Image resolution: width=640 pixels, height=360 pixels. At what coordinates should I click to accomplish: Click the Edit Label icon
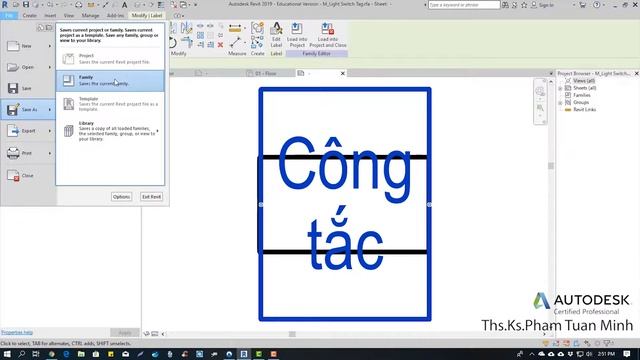click(276, 29)
